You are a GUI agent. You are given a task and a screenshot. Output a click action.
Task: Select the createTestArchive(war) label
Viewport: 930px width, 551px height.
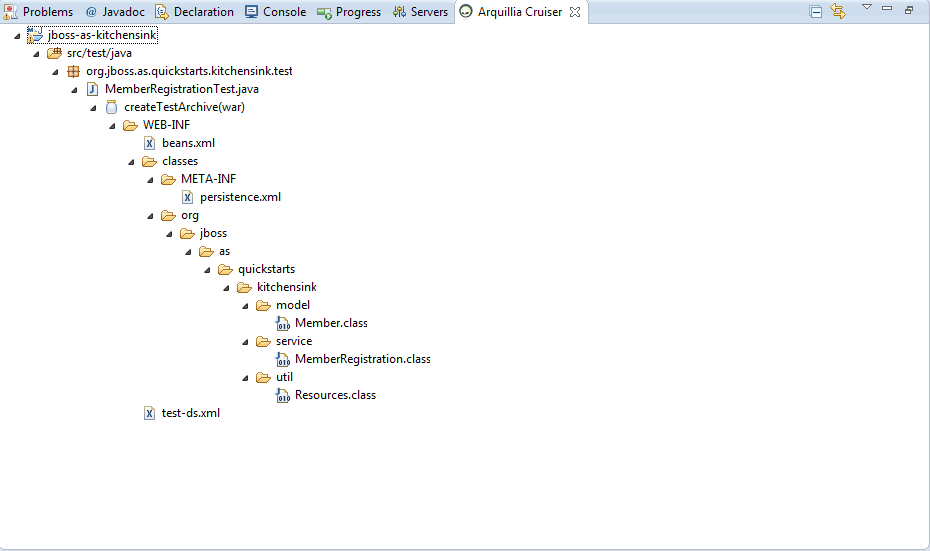click(x=184, y=107)
